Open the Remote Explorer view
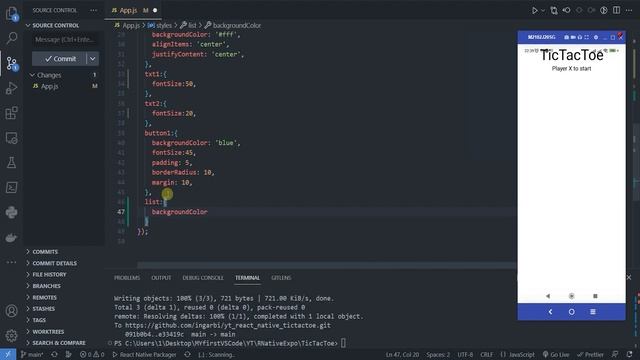This screenshot has height=360, width=640. pos(11,138)
